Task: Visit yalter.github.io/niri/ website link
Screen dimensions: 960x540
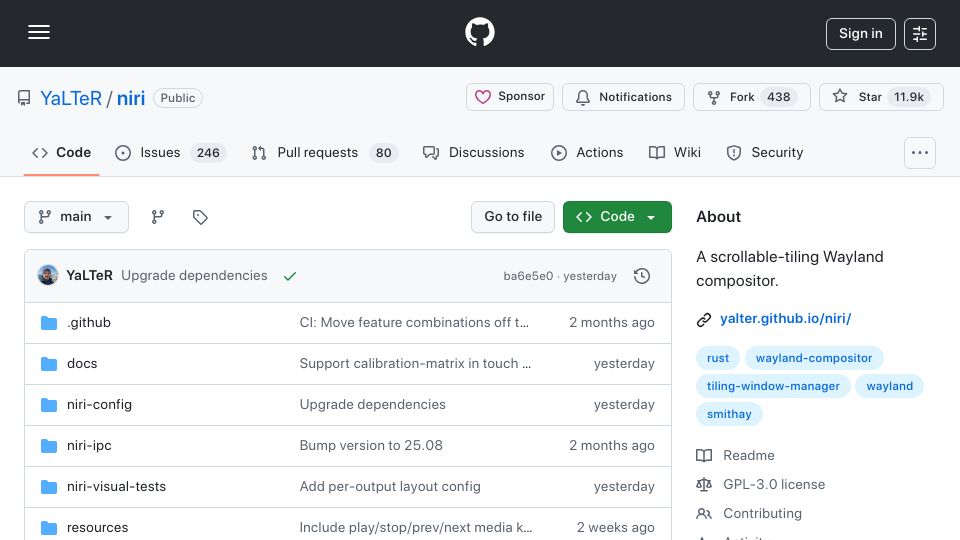Action: (786, 319)
